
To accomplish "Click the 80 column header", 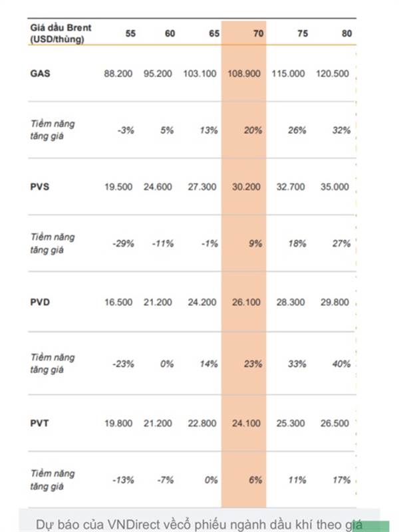I will 344,33.
